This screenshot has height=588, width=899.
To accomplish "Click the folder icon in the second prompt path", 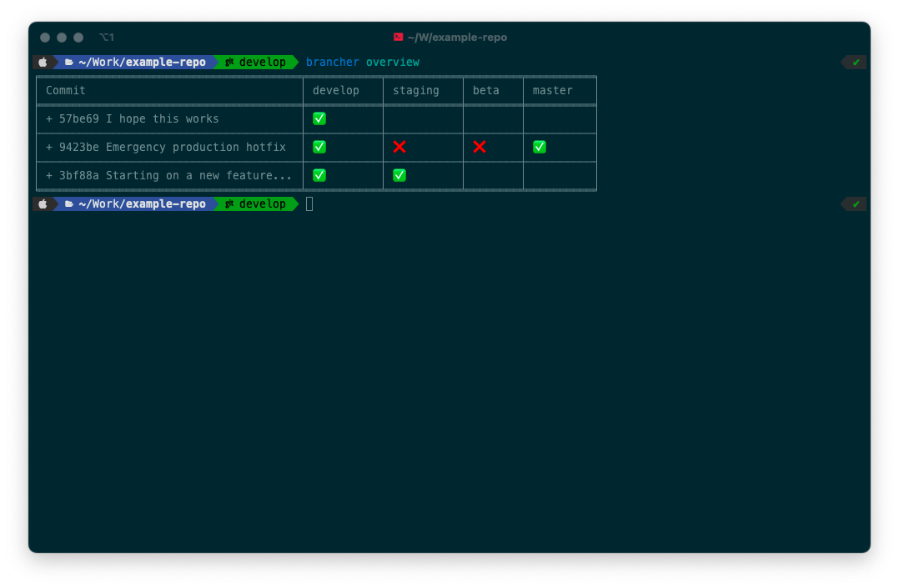I will click(x=68, y=204).
